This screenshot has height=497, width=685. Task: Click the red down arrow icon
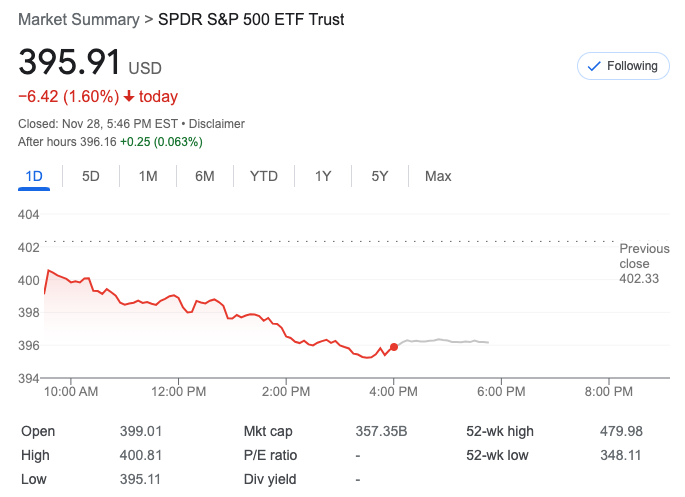129,97
